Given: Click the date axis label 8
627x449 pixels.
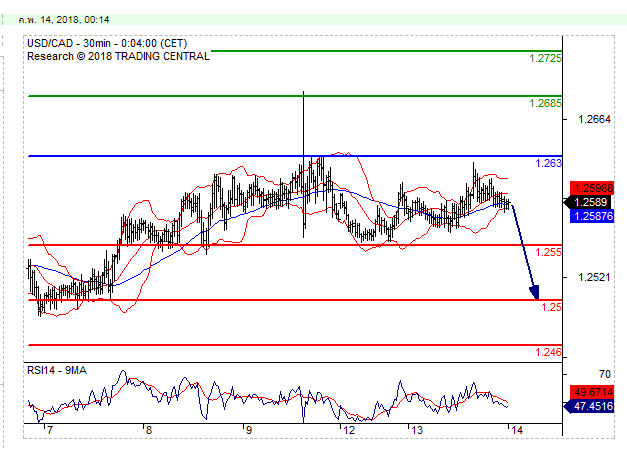Looking at the screenshot, I should point(149,430).
